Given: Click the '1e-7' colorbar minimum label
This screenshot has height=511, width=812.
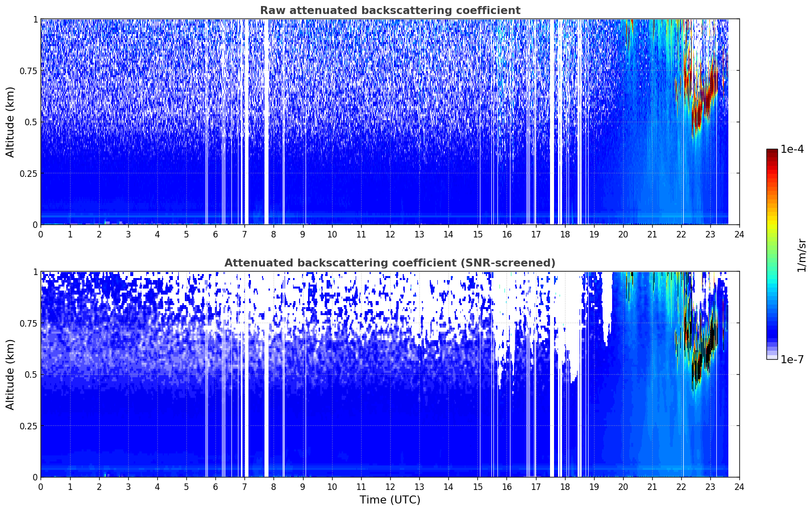Looking at the screenshot, I should coord(792,360).
